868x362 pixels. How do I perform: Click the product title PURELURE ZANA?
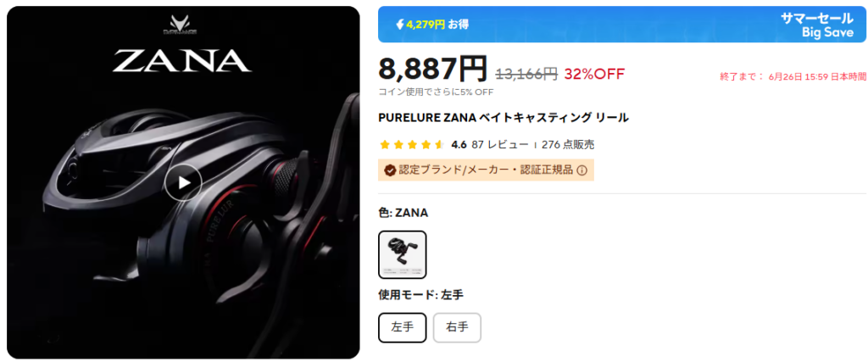point(504,118)
